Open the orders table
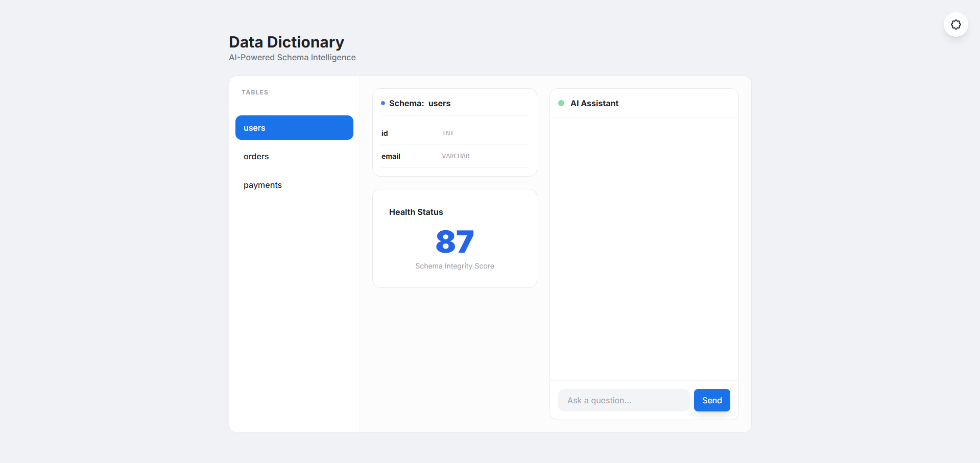 click(294, 156)
